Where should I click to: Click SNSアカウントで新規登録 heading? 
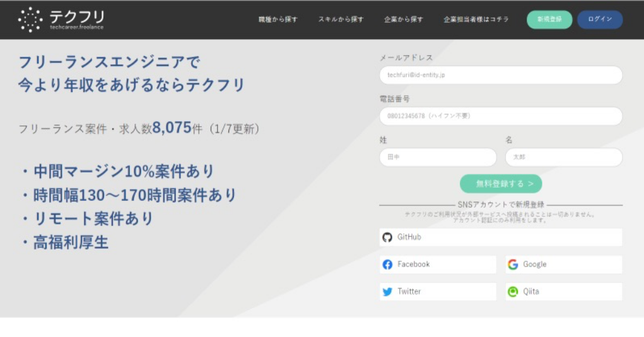[x=501, y=204]
